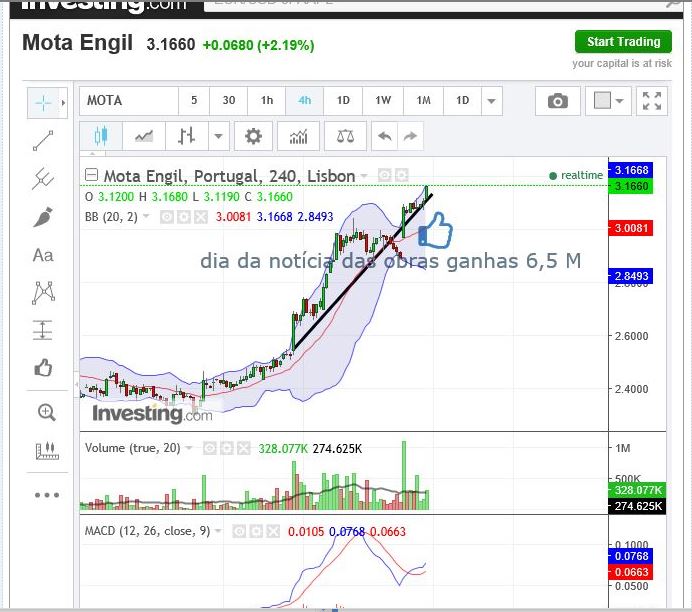Select the 1h interval
Image resolution: width=692 pixels, height=612 pixels.
[267, 101]
